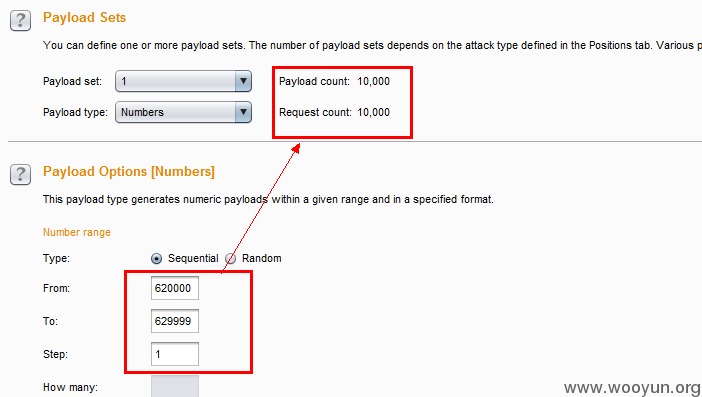Image resolution: width=702 pixels, height=397 pixels.
Task: Open the Numbers payload type combo box
Action: [x=183, y=112]
